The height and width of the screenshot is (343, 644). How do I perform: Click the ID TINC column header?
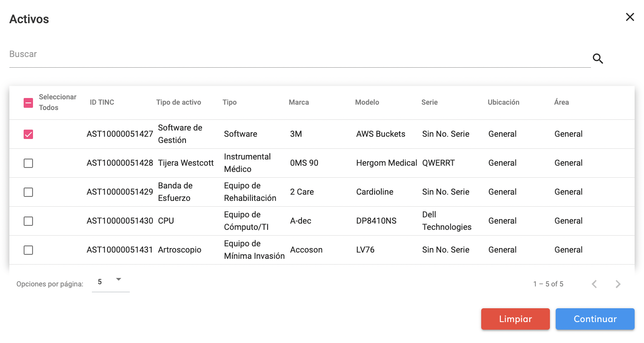pyautogui.click(x=102, y=102)
